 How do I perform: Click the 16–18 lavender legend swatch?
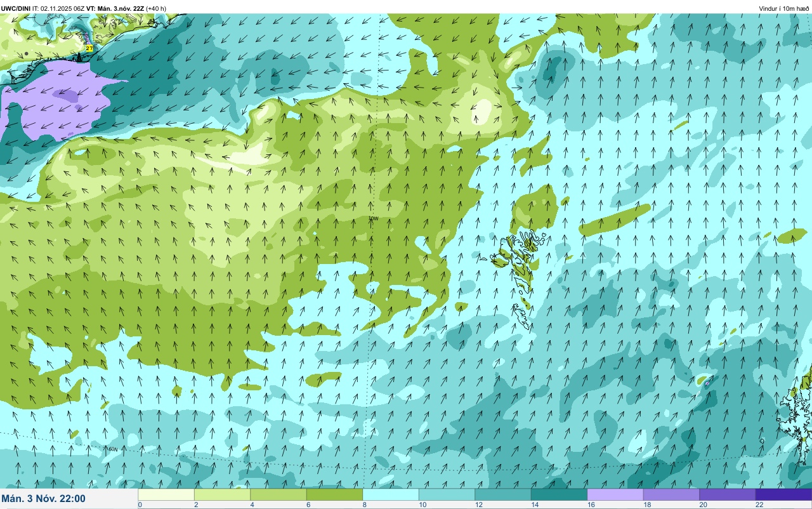(x=615, y=494)
